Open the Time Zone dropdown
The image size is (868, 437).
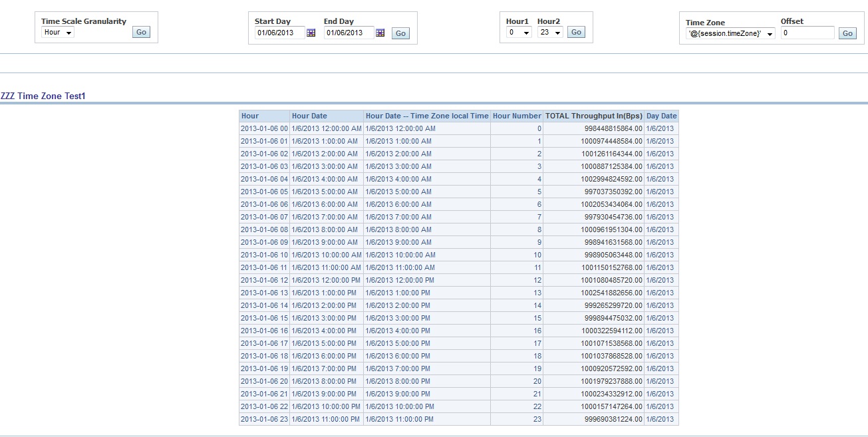pyautogui.click(x=729, y=32)
